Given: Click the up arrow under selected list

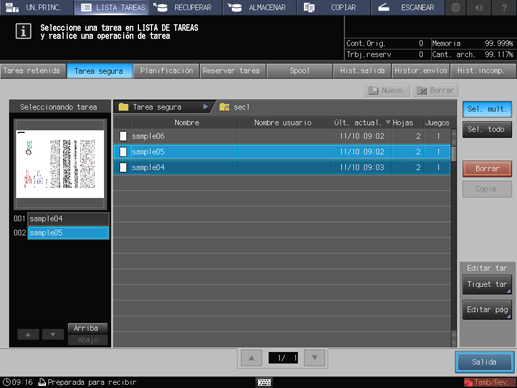Looking at the screenshot, I should [x=28, y=334].
